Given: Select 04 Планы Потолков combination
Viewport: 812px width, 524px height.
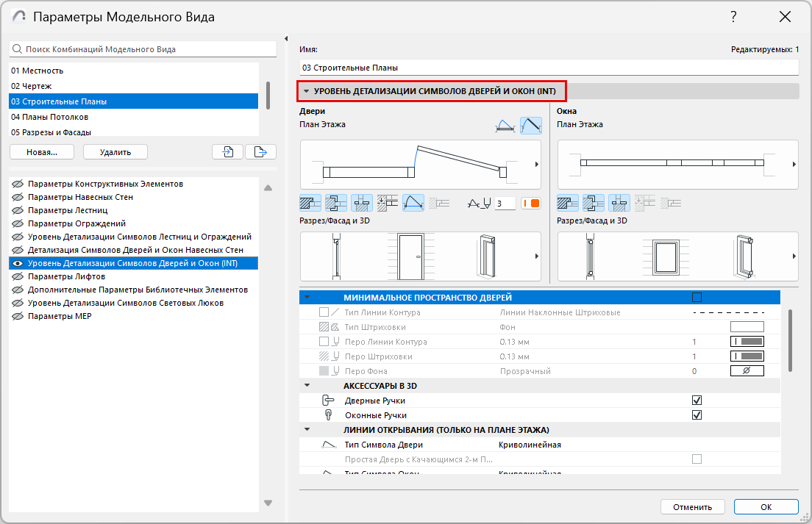Looking at the screenshot, I should 50,117.
